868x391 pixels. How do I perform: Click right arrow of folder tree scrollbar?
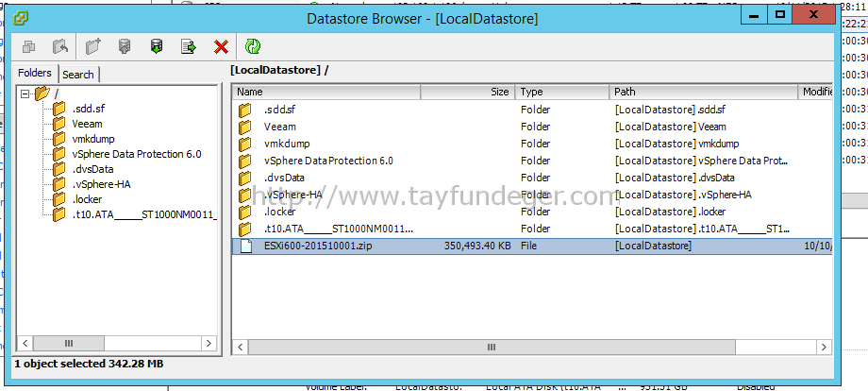[x=209, y=344]
